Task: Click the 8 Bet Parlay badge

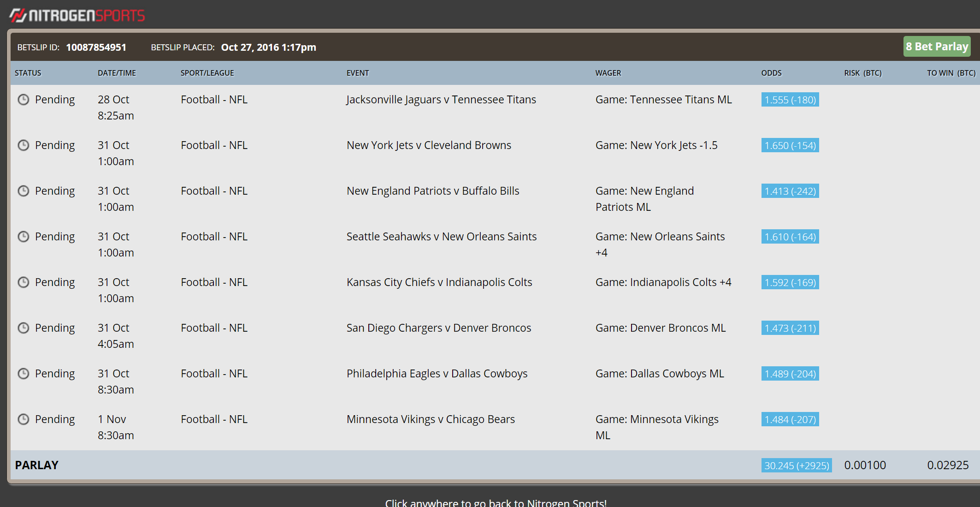Action: click(937, 47)
